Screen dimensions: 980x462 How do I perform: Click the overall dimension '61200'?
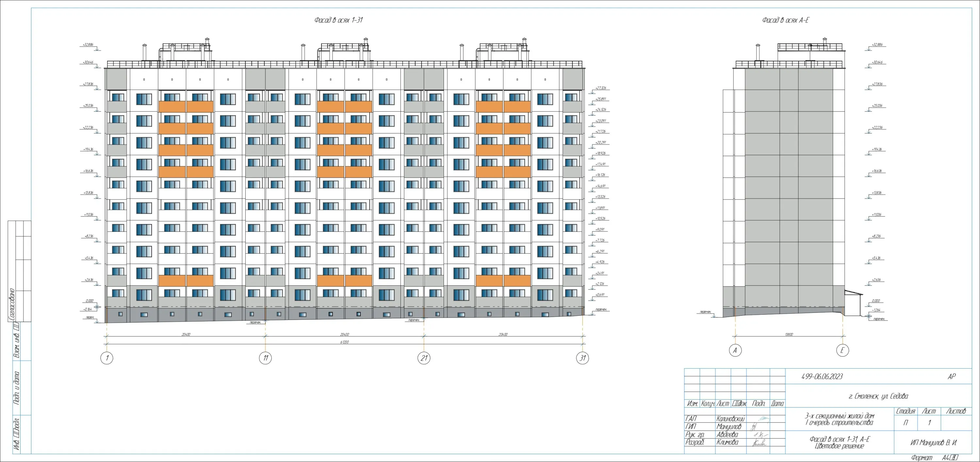[345, 342]
